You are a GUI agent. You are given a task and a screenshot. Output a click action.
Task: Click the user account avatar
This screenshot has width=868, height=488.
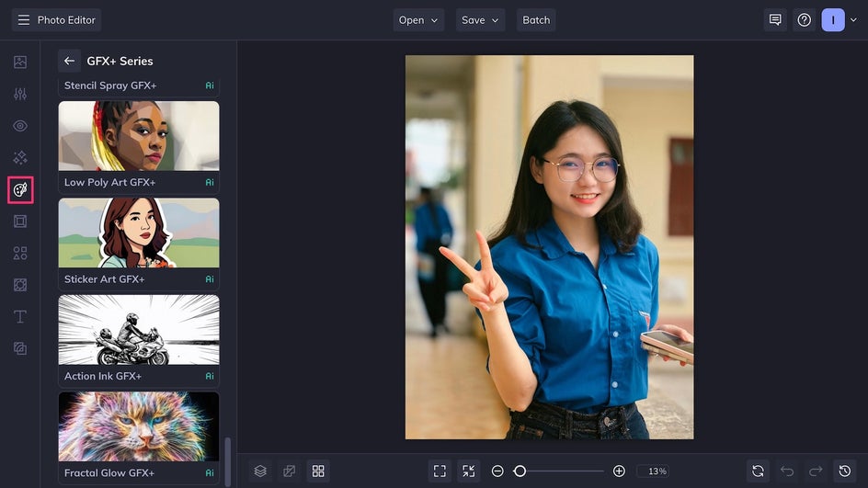pyautogui.click(x=832, y=20)
